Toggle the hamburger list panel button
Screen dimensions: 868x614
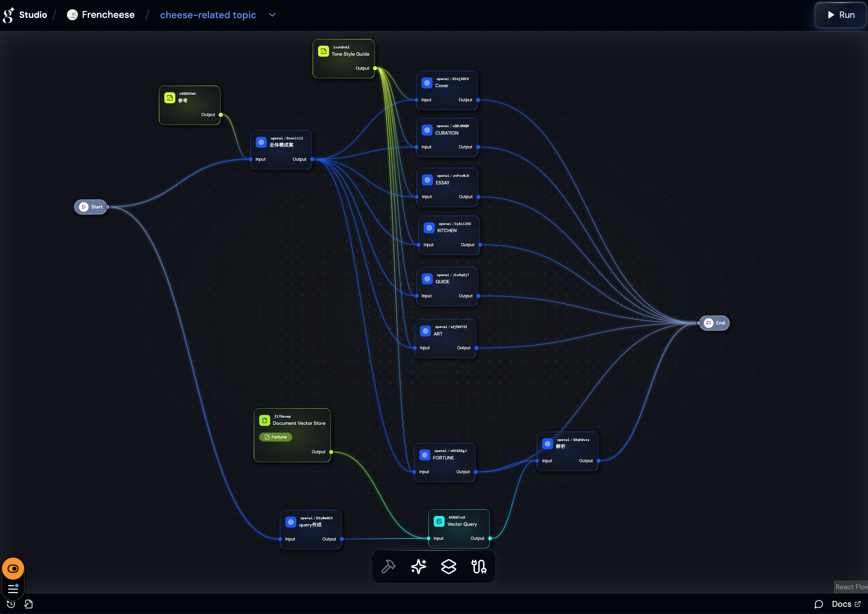[13, 588]
